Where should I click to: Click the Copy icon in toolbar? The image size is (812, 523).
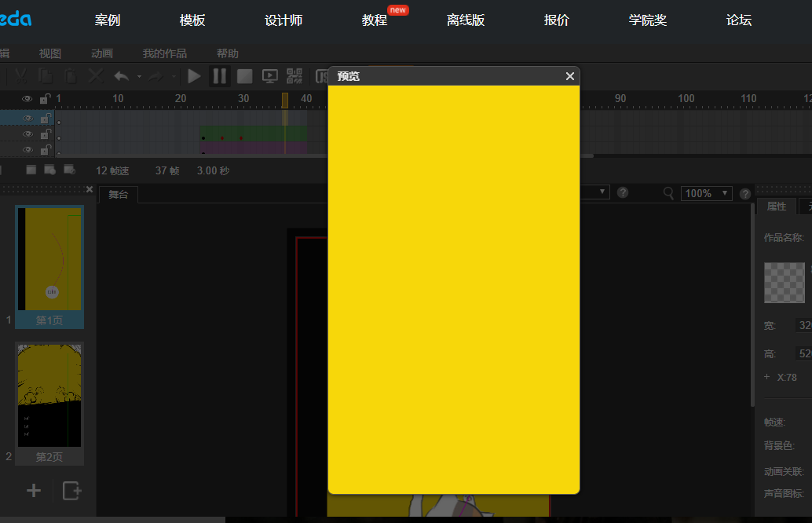[x=46, y=76]
